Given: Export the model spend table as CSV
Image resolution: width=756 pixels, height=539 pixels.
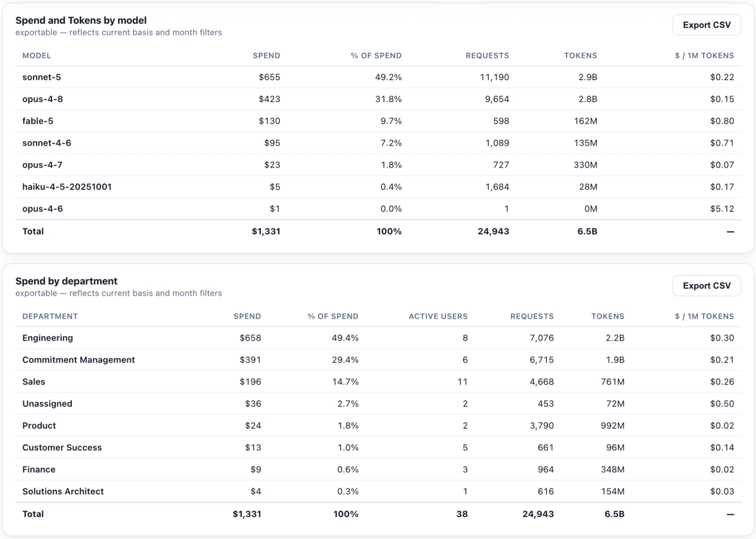Looking at the screenshot, I should 707,25.
